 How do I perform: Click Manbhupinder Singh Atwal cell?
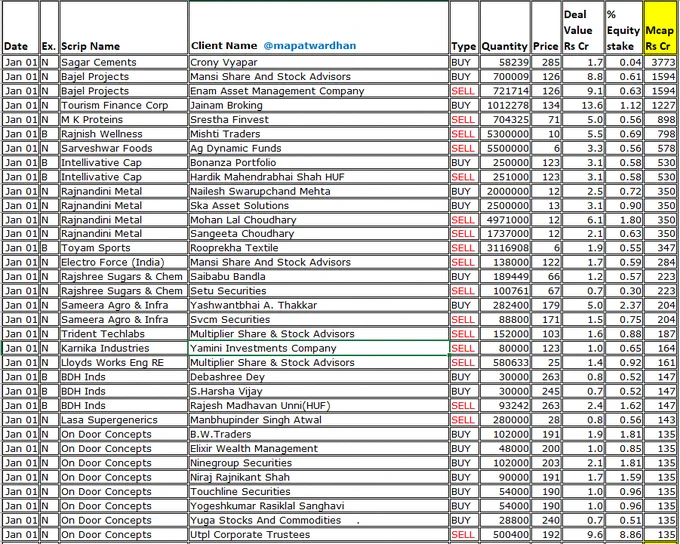coord(319,419)
